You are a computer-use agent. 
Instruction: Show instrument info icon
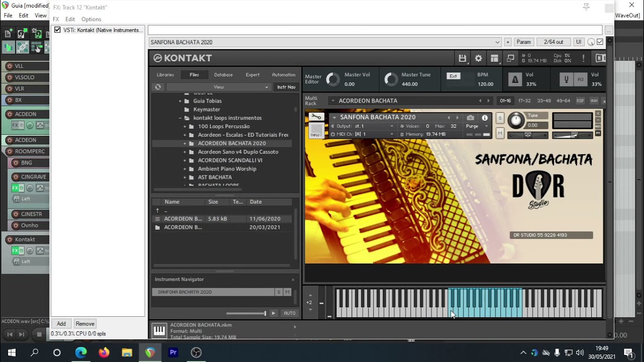(485, 118)
